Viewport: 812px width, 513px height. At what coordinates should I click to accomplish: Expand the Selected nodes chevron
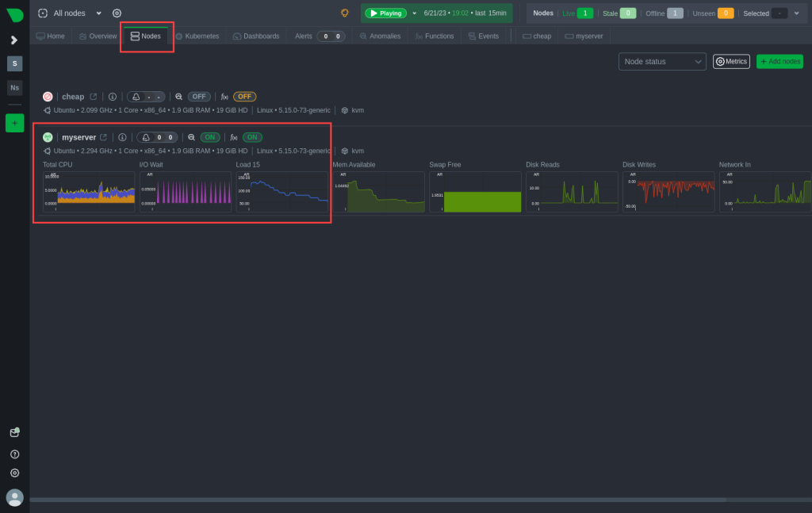796,13
